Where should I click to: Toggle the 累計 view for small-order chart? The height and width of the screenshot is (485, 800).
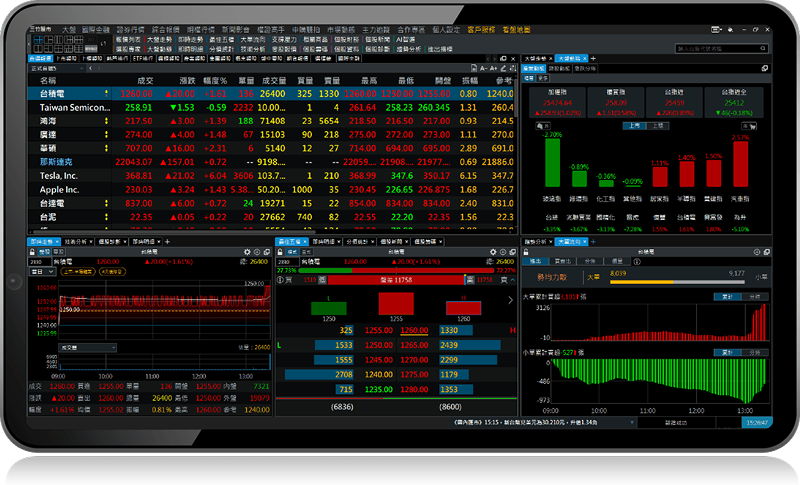727,352
